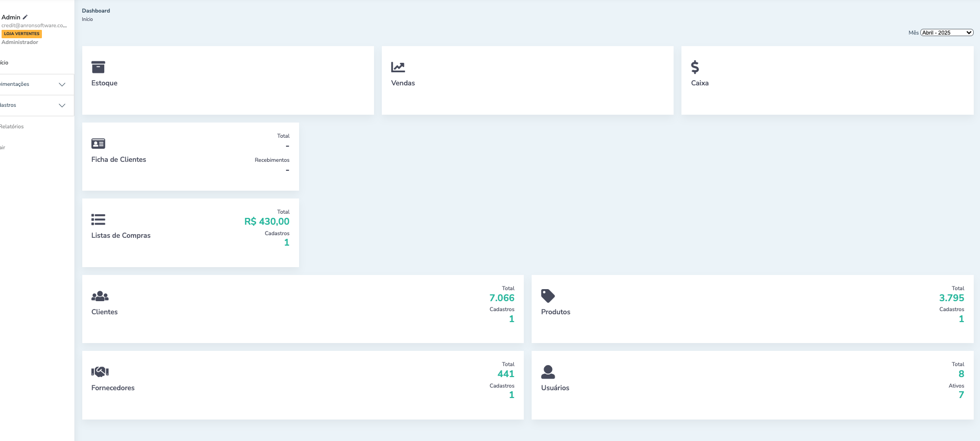This screenshot has height=441, width=980.
Task: Open the Mês dropdown showing Abril - 2025
Action: [946, 32]
